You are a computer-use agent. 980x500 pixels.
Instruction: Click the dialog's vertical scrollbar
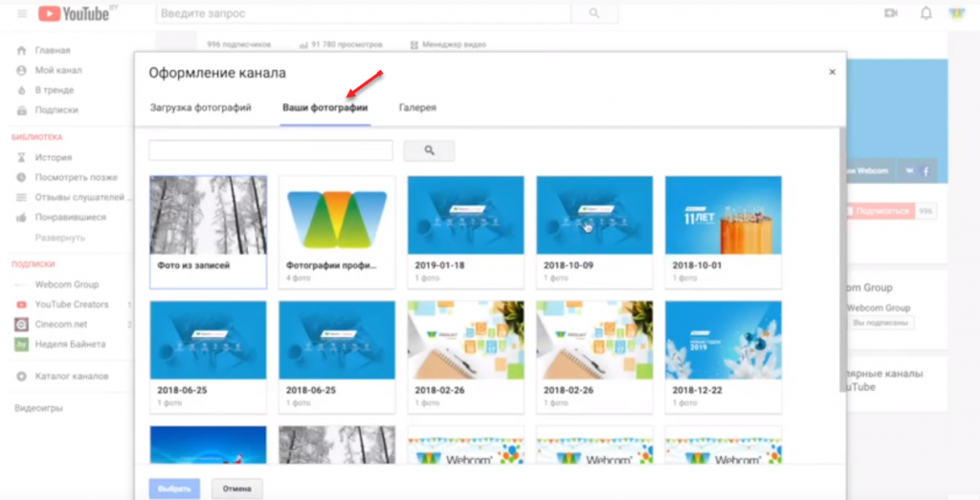pos(842,259)
